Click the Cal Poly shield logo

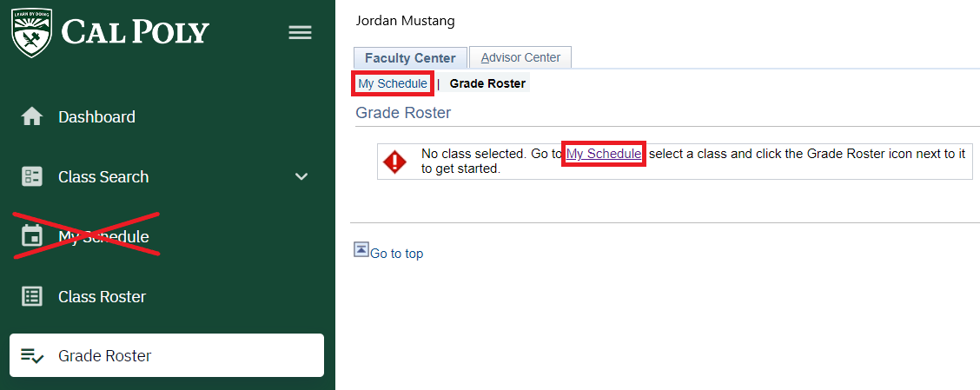31,32
